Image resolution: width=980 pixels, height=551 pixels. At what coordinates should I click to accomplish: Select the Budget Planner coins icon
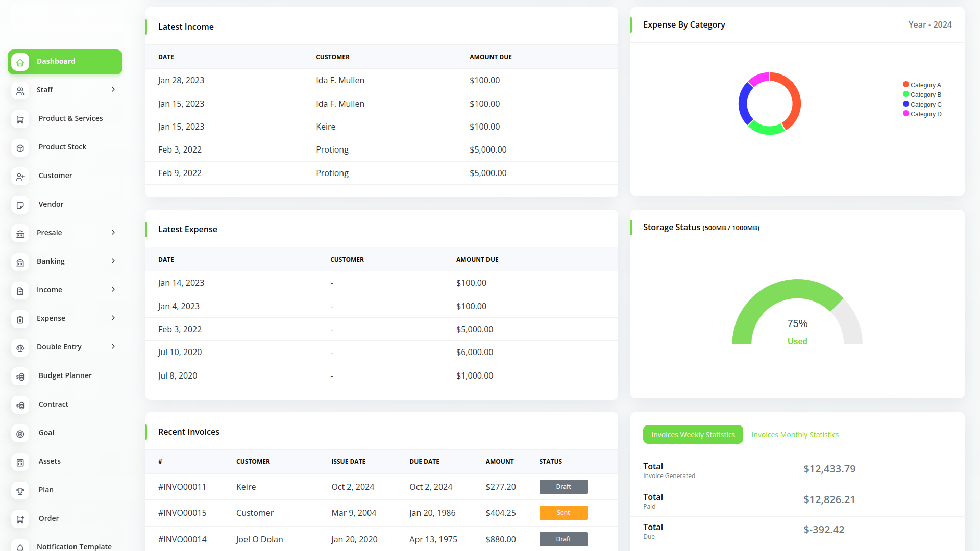click(x=20, y=377)
